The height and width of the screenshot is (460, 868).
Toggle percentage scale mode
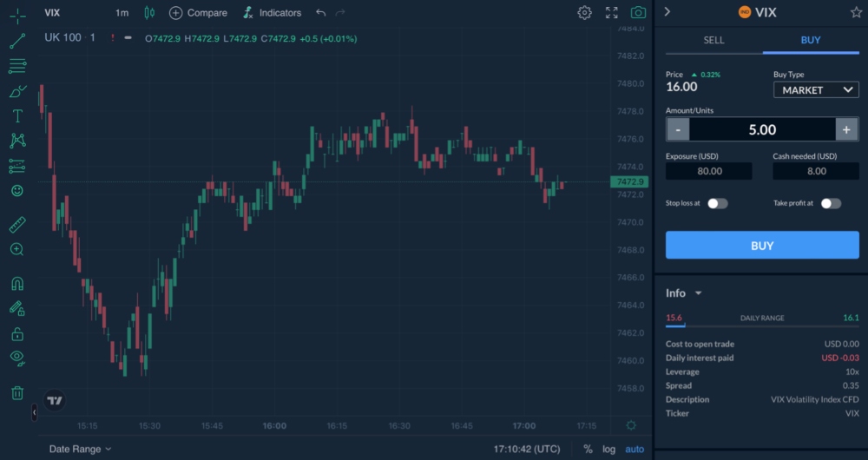pyautogui.click(x=588, y=449)
